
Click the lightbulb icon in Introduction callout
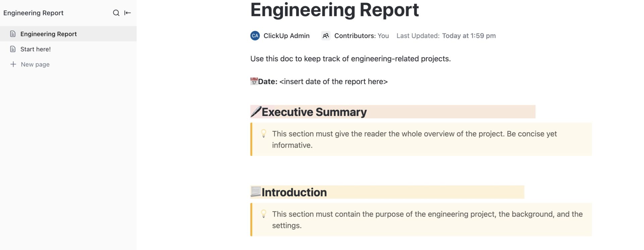pyautogui.click(x=264, y=214)
